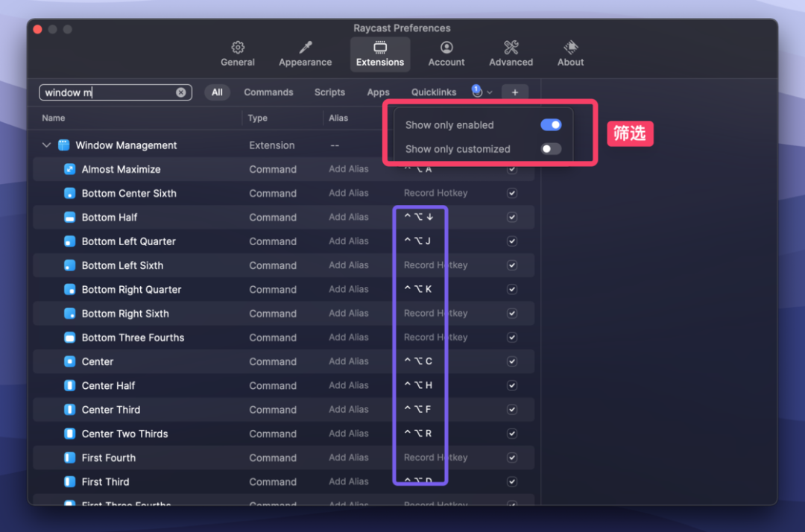Click the Bottom Three Fourths icon
Viewport: 805px width, 532px height.
point(70,338)
